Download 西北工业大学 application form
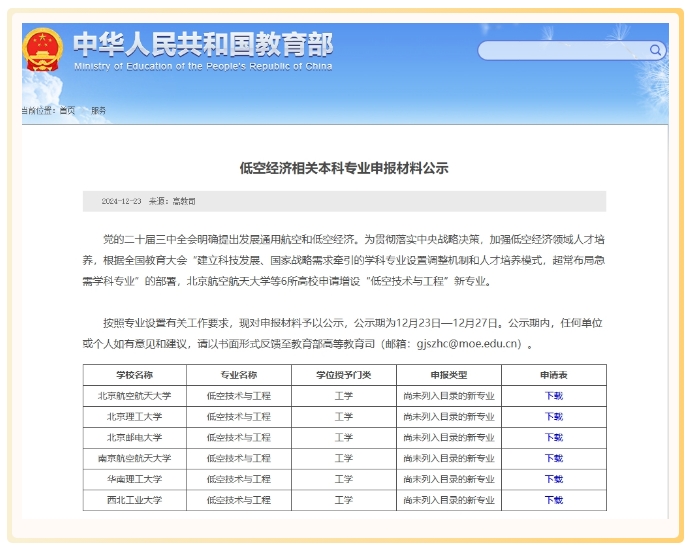691x550 pixels. coord(554,500)
